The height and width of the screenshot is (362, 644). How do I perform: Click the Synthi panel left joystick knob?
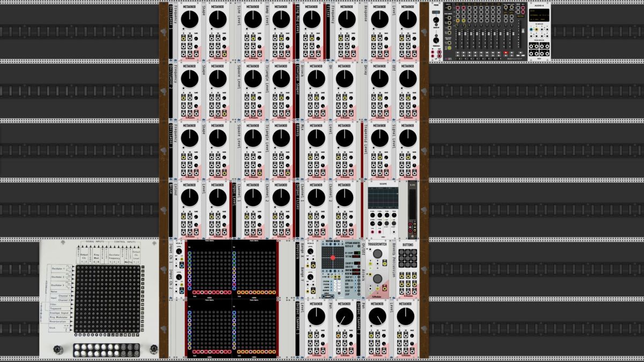57,350
